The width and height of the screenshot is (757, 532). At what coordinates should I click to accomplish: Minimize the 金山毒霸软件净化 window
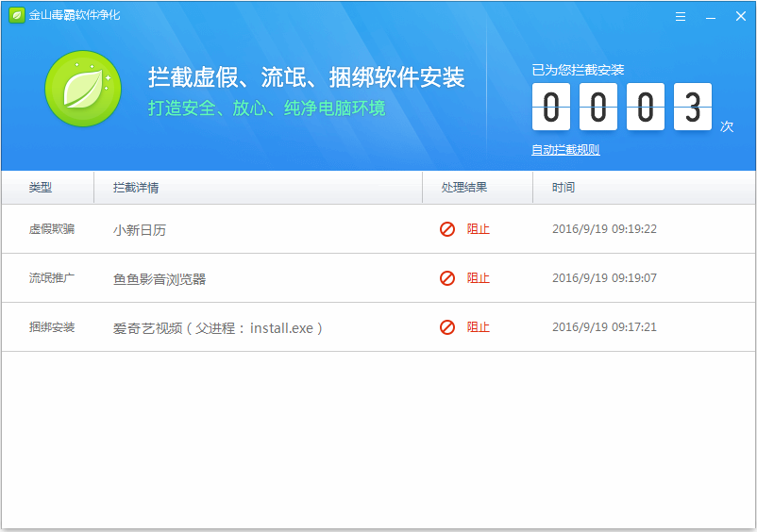710,17
